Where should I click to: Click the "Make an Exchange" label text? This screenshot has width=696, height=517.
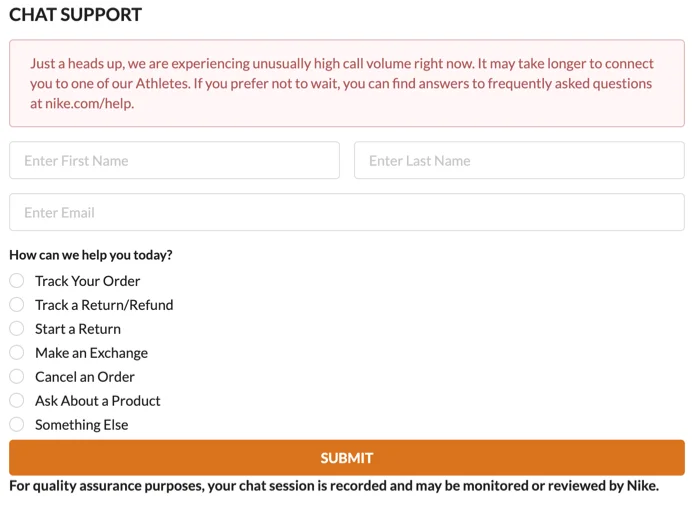[91, 353]
